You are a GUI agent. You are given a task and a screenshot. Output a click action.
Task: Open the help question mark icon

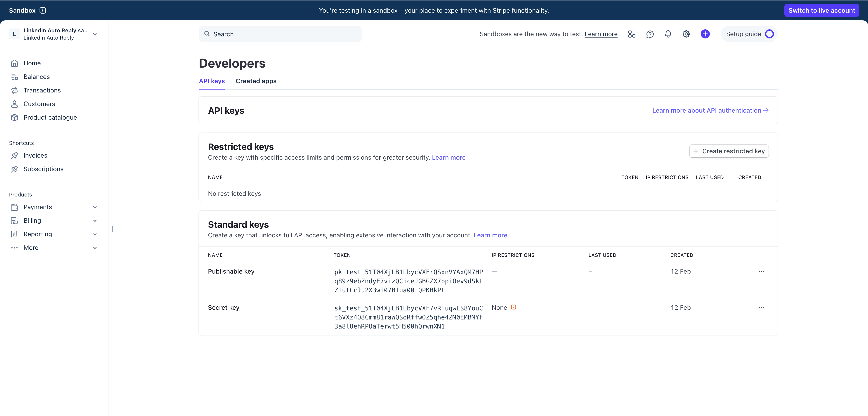pyautogui.click(x=650, y=34)
